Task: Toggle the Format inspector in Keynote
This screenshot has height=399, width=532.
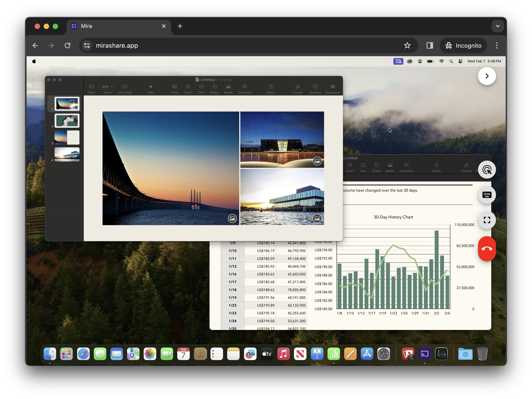Action: tap(298, 87)
